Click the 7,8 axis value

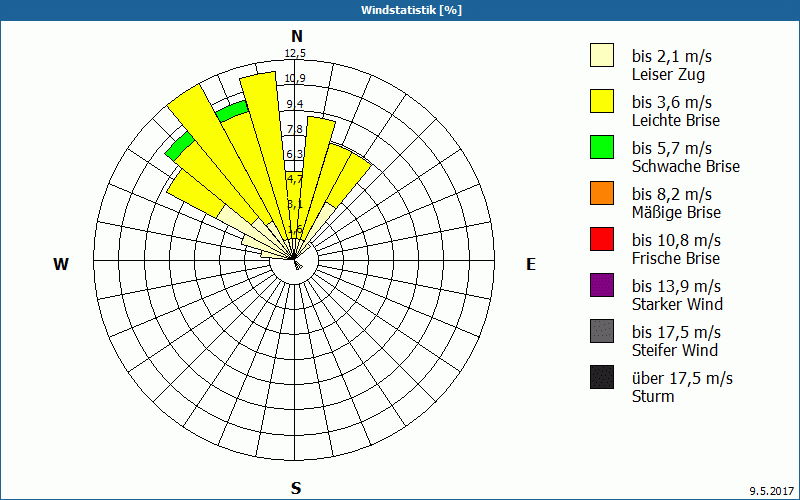click(294, 129)
